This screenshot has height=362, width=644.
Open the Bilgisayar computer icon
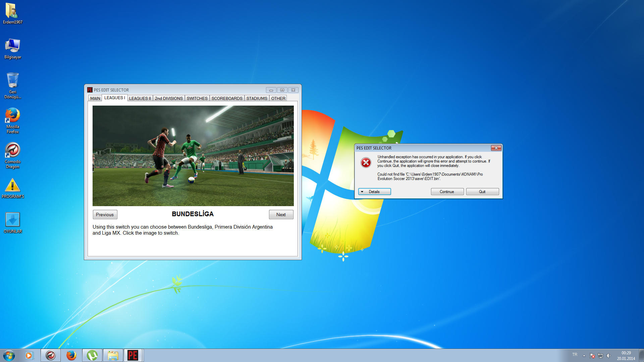(12, 49)
